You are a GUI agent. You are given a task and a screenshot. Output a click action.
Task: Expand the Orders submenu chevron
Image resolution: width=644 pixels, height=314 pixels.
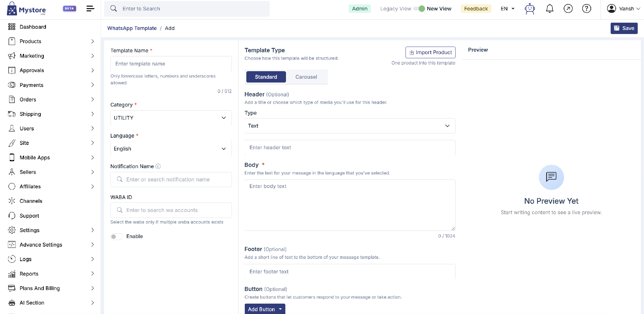tap(92, 100)
